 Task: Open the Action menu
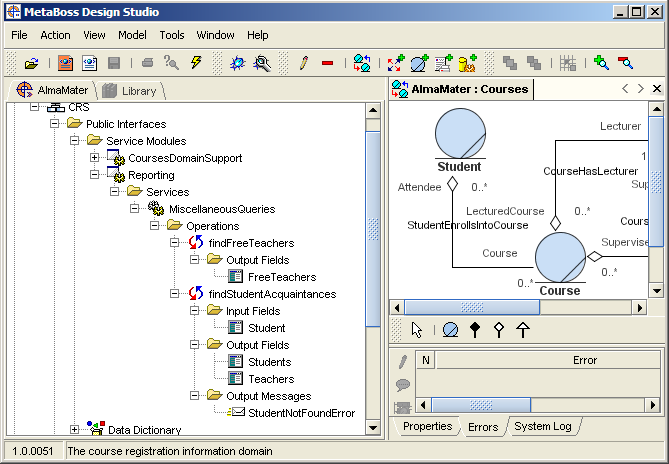click(x=55, y=35)
